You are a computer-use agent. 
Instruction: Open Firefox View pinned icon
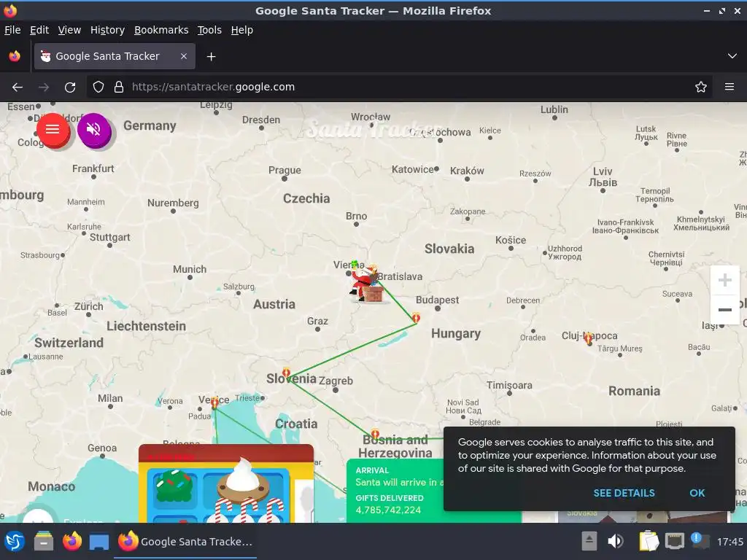coord(15,56)
